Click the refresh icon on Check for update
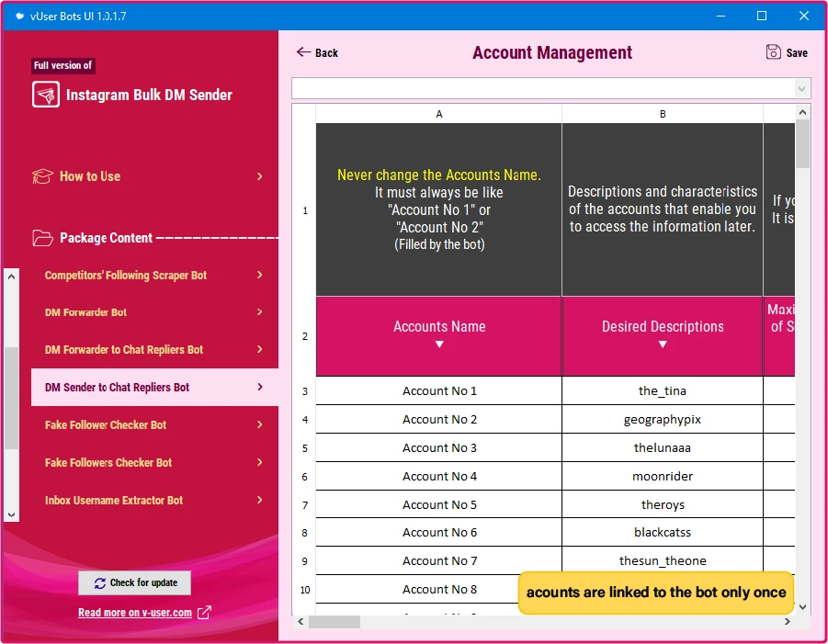The width and height of the screenshot is (828, 644). click(100, 582)
